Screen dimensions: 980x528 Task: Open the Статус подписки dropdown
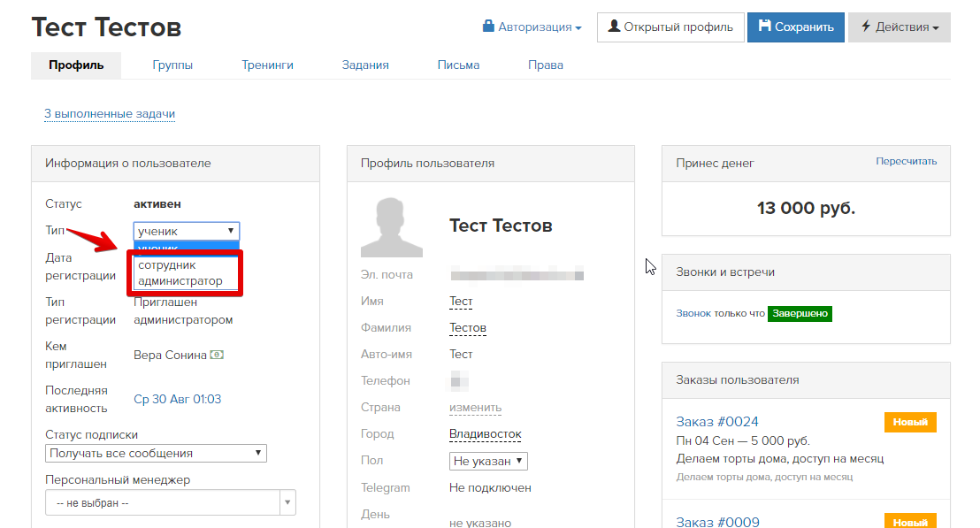(x=156, y=453)
